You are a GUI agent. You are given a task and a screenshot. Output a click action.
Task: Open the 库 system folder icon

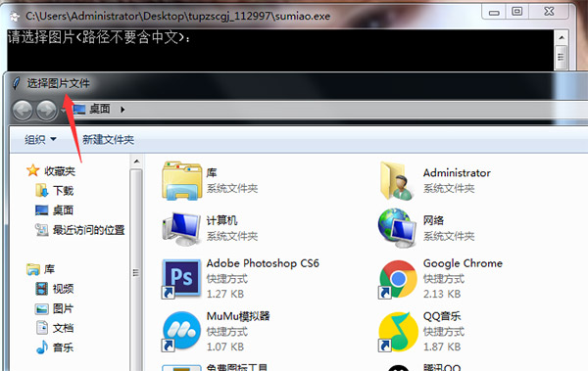(182, 181)
